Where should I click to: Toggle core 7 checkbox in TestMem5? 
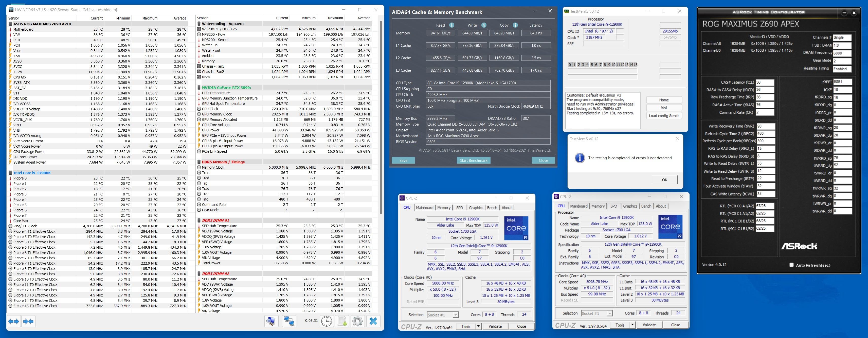point(601,65)
